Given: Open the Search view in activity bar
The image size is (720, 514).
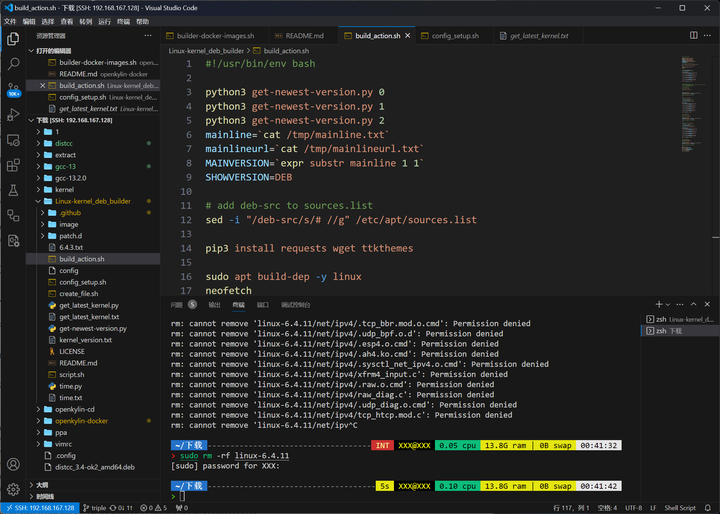Looking at the screenshot, I should pos(13,63).
